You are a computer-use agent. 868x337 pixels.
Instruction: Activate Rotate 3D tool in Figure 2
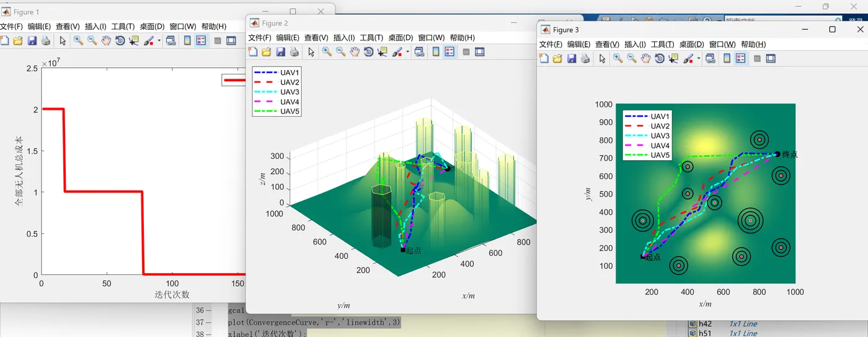point(368,52)
